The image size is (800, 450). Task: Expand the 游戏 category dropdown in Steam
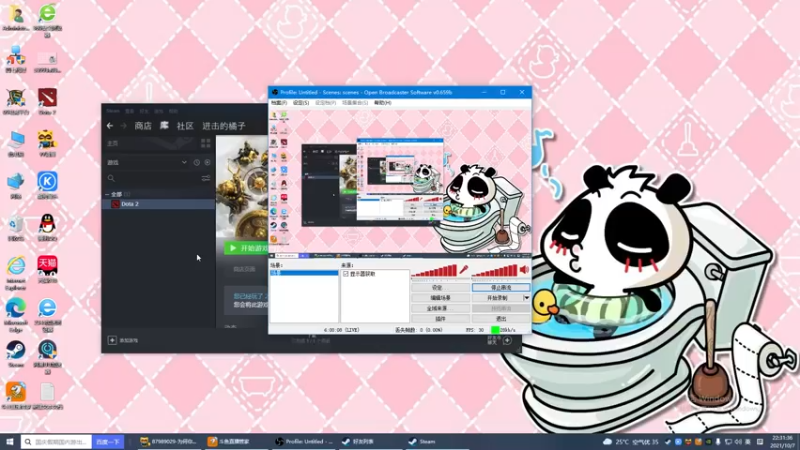[x=184, y=162]
